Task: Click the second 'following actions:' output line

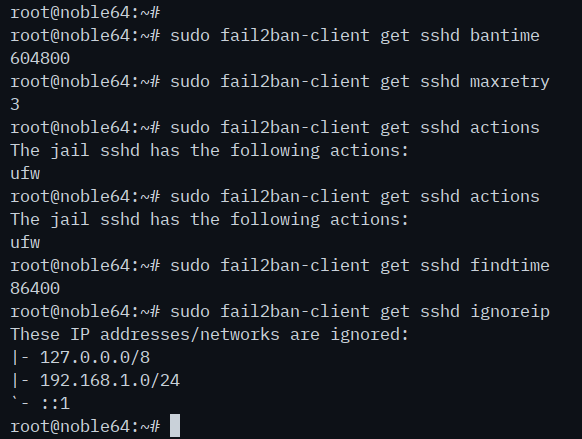Action: pyautogui.click(x=319, y=220)
